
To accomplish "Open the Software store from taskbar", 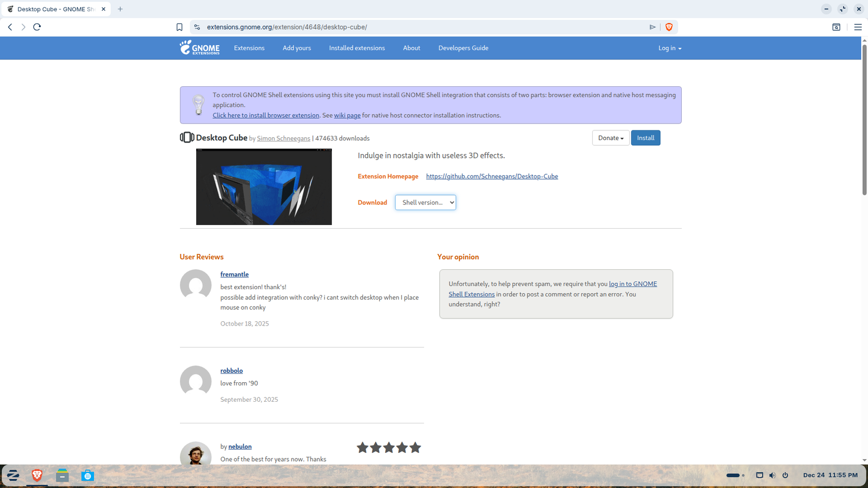I will [87, 476].
